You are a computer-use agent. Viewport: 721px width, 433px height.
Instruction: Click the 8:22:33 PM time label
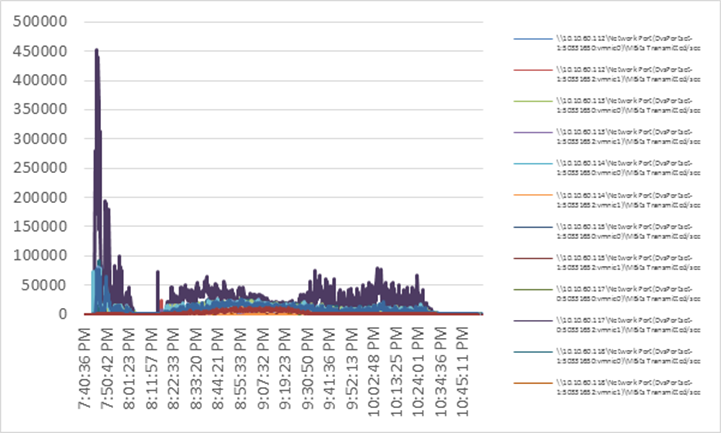pyautogui.click(x=173, y=368)
